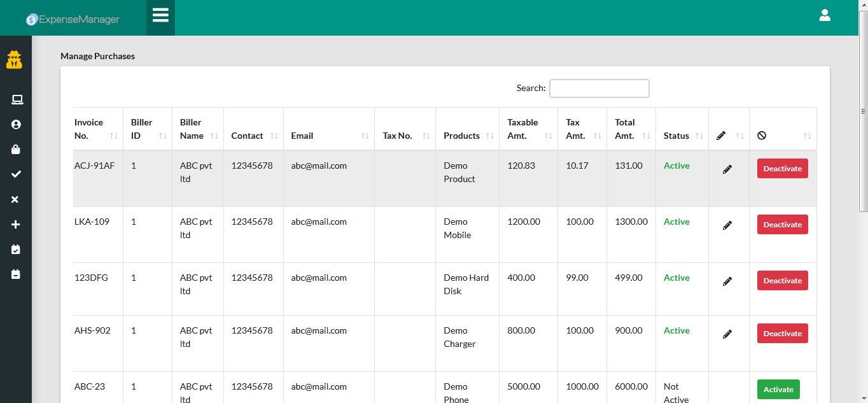This screenshot has height=403, width=868.
Task: Click the deactivate ban icon column header
Action: click(x=762, y=135)
